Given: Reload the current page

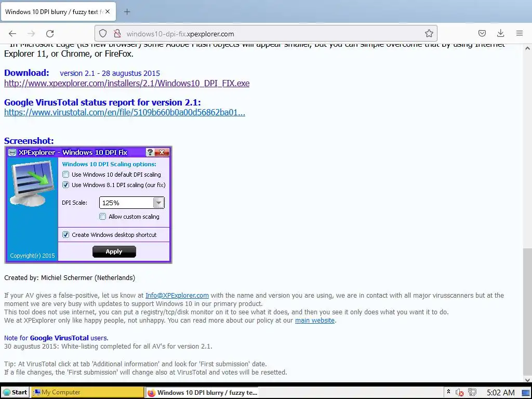Looking at the screenshot, I should [50, 34].
